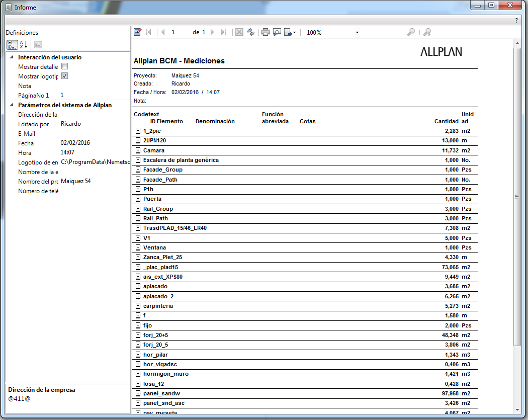
Task: Collapse Parámetros del sistema de Allplan
Action: point(12,105)
